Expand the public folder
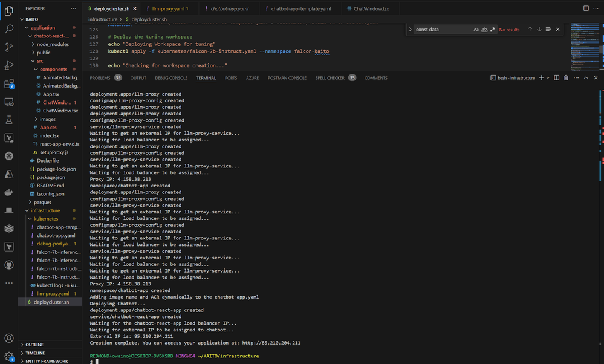Viewport: 604px width, 364px height. pos(33,53)
